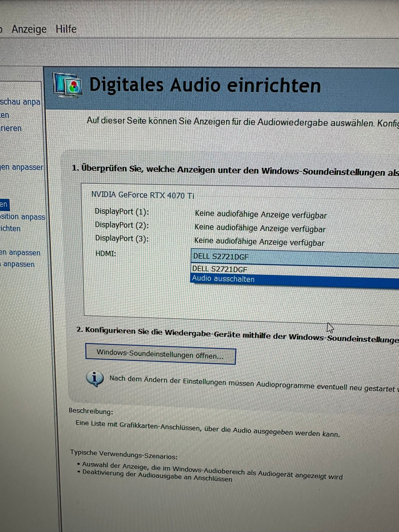Click 'Windows-Soundeinstellungen öffnen...' button
This screenshot has height=532, width=399.
coord(160,354)
